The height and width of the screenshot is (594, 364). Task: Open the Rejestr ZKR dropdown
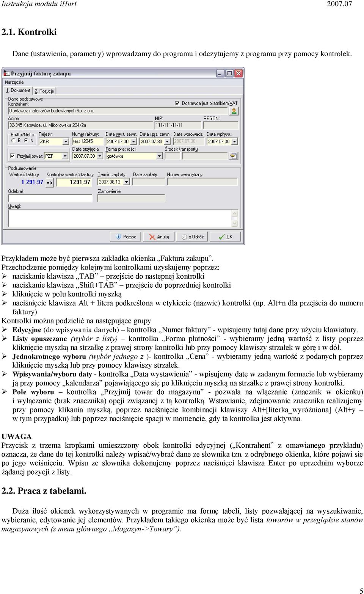point(66,141)
